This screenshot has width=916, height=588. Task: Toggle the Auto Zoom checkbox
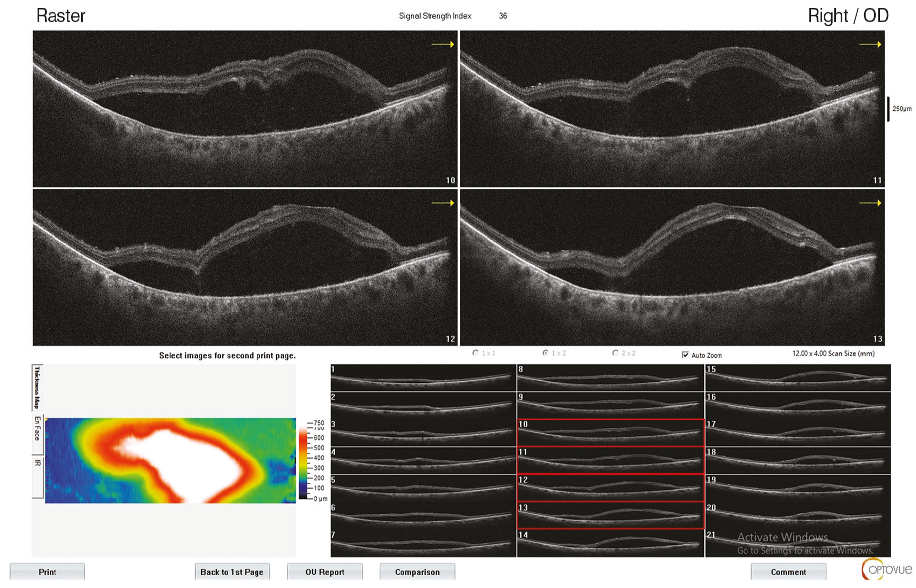pyautogui.click(x=685, y=355)
